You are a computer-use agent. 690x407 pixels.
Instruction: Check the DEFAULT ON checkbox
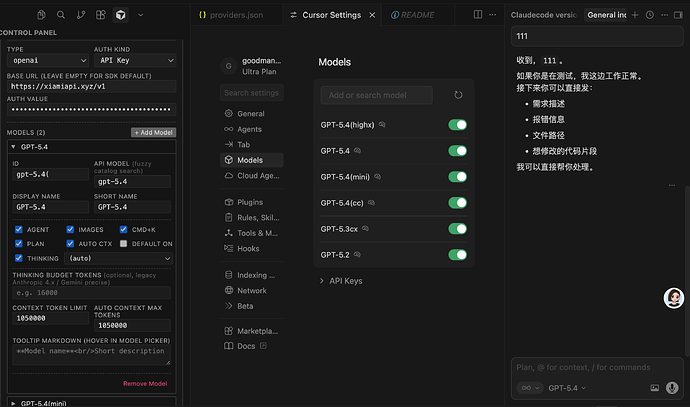(x=124, y=243)
